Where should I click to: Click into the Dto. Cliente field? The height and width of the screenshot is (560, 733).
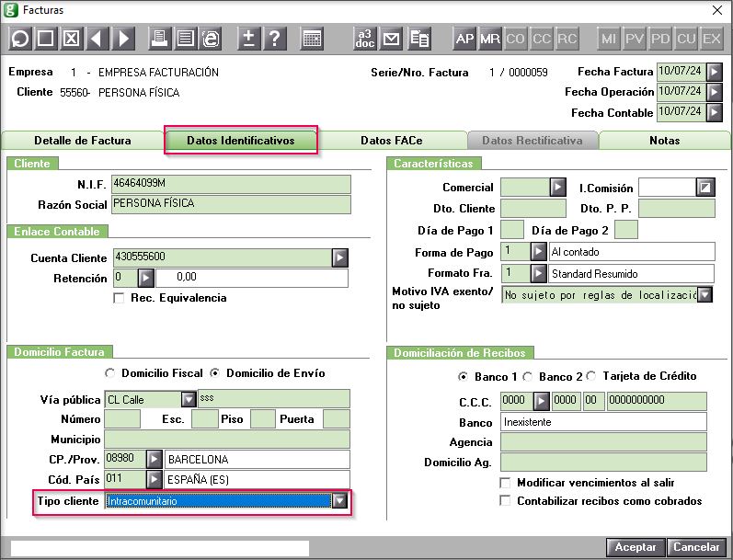coord(533,209)
